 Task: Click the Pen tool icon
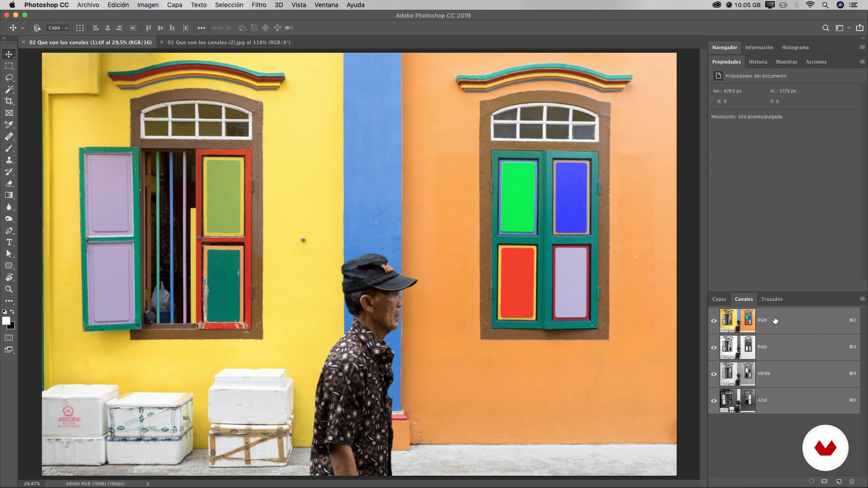9,231
